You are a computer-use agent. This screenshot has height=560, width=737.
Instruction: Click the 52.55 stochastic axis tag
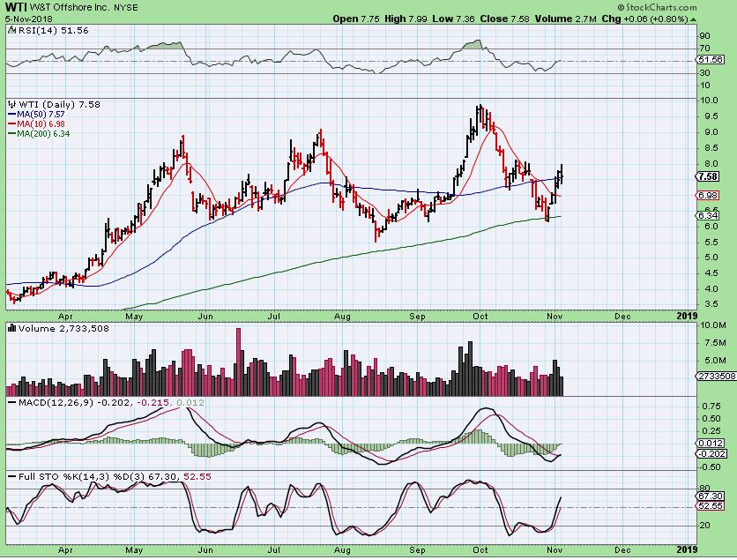[711, 506]
